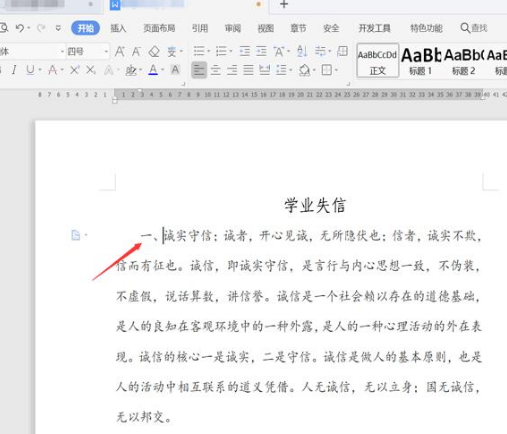
Task: Click the document title 学业失信
Action: pos(315,205)
